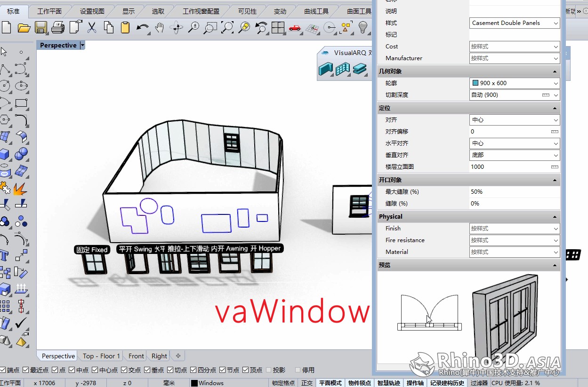Click the Zoom selected icon
Image resolution: width=588 pixels, height=387 pixels.
(x=244, y=27)
